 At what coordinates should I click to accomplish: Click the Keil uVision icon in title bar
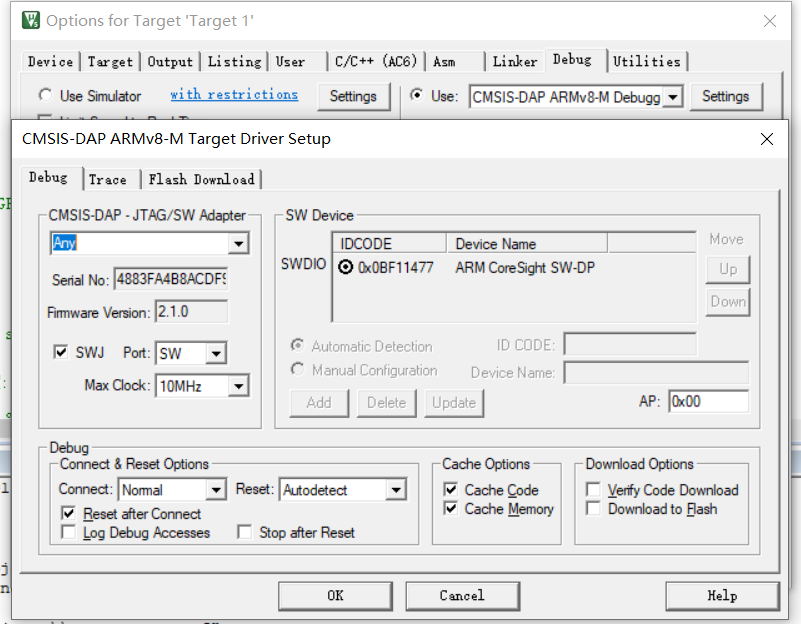(x=31, y=20)
